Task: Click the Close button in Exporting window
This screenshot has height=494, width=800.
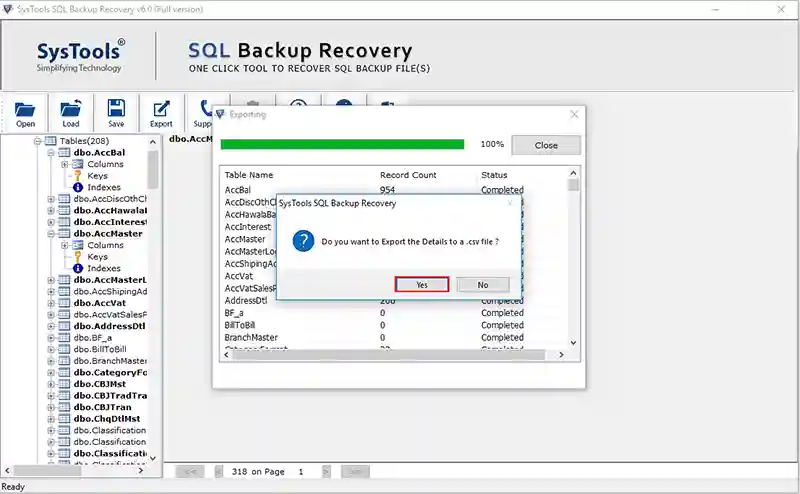Action: [x=546, y=145]
